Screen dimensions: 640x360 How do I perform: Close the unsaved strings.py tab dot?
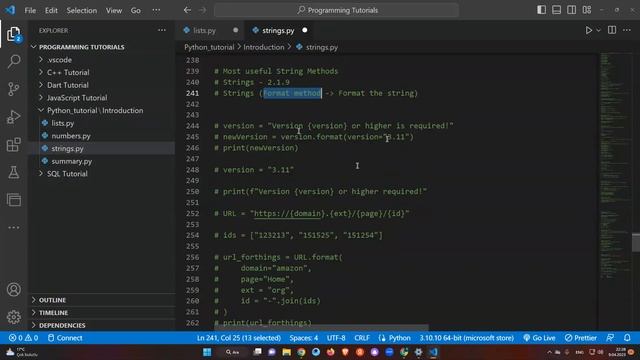304,30
